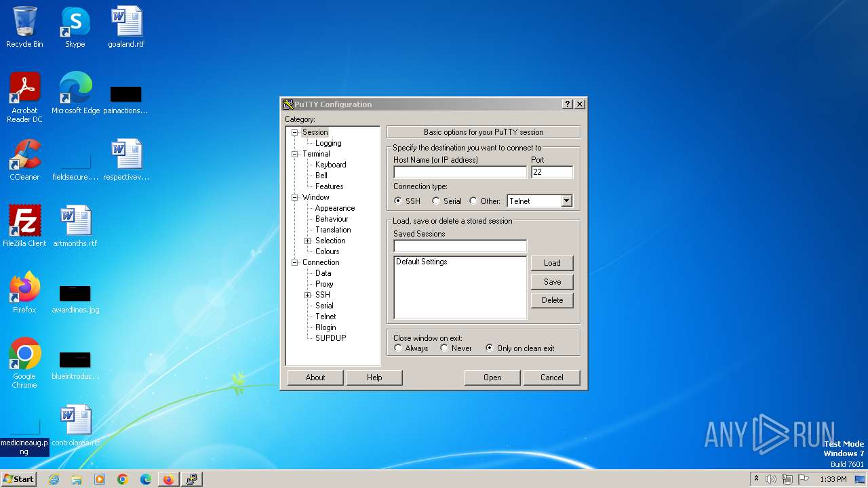The height and width of the screenshot is (488, 868).
Task: Select the painactions... desktop file
Action: [126, 99]
